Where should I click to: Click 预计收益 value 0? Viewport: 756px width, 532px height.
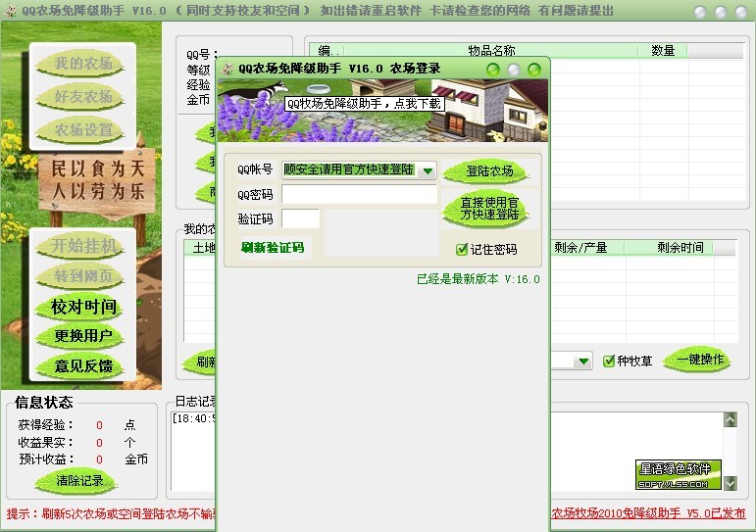tap(99, 459)
